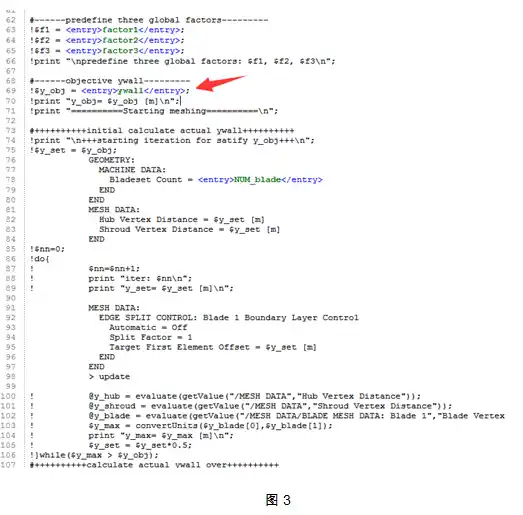The image size is (523, 515).
Task: Click the '!do{' line
Action: coord(40,259)
